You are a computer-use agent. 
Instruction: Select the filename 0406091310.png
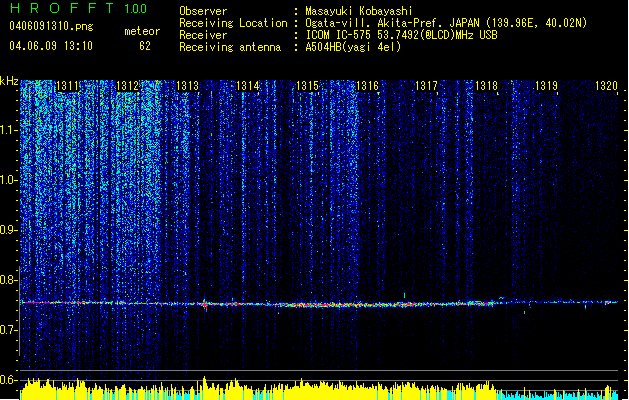click(51, 26)
